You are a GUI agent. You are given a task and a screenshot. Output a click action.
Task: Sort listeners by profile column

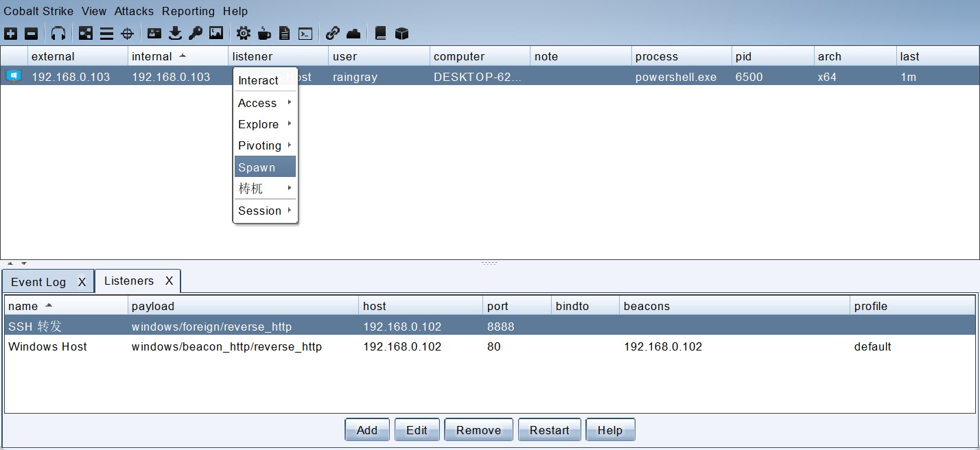(x=913, y=306)
